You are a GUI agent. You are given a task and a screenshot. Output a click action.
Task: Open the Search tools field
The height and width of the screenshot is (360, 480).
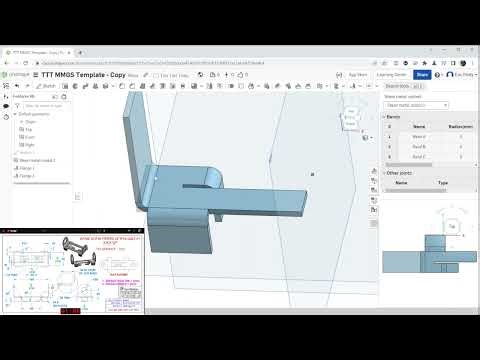404,86
